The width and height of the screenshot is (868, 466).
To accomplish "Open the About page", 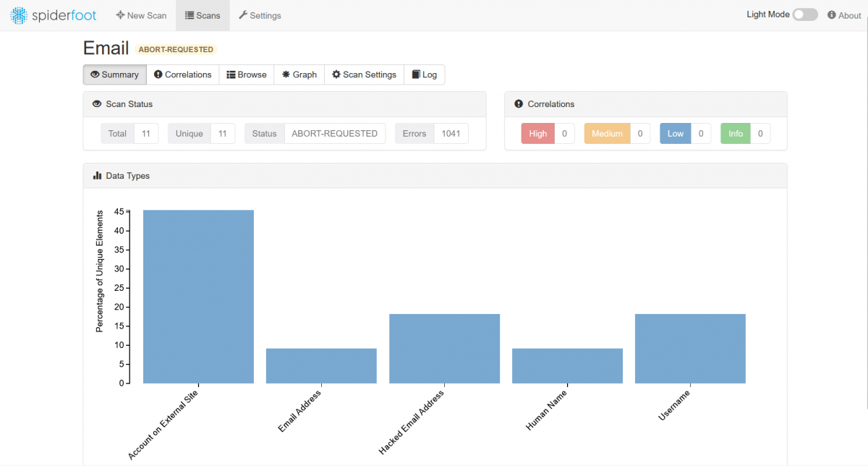I will coord(844,15).
